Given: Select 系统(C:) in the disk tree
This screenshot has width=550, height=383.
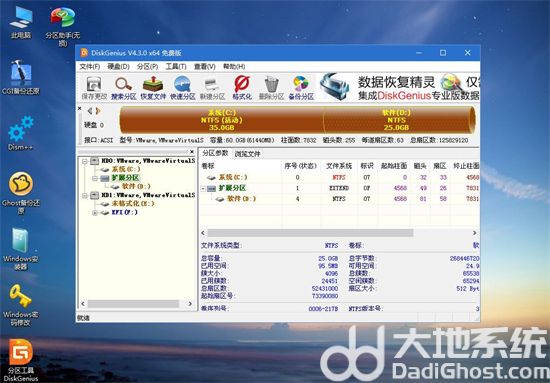Looking at the screenshot, I should (x=126, y=169).
